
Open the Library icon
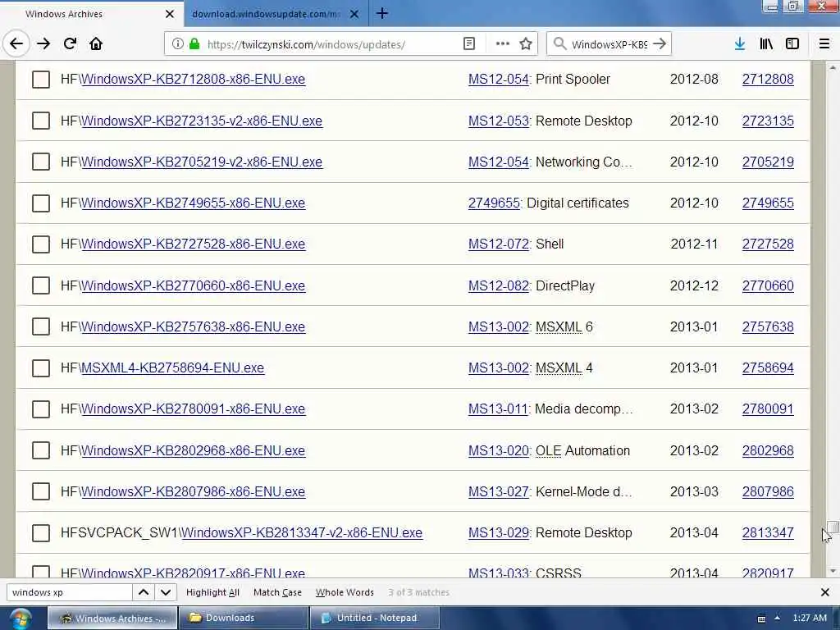[x=766, y=44]
